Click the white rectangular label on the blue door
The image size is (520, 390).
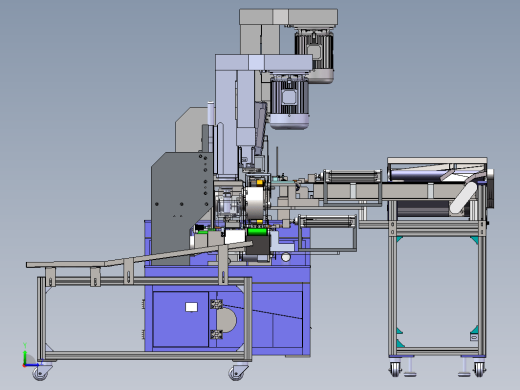[x=191, y=307]
